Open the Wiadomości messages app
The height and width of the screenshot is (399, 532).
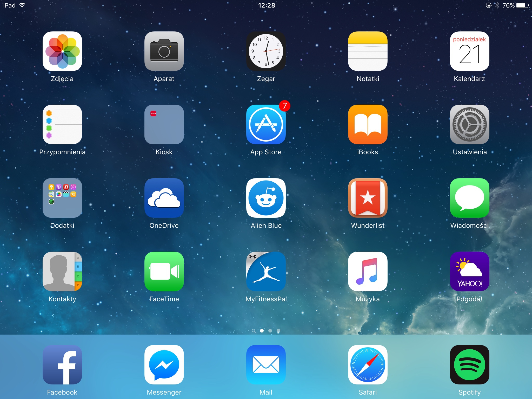pos(469,198)
